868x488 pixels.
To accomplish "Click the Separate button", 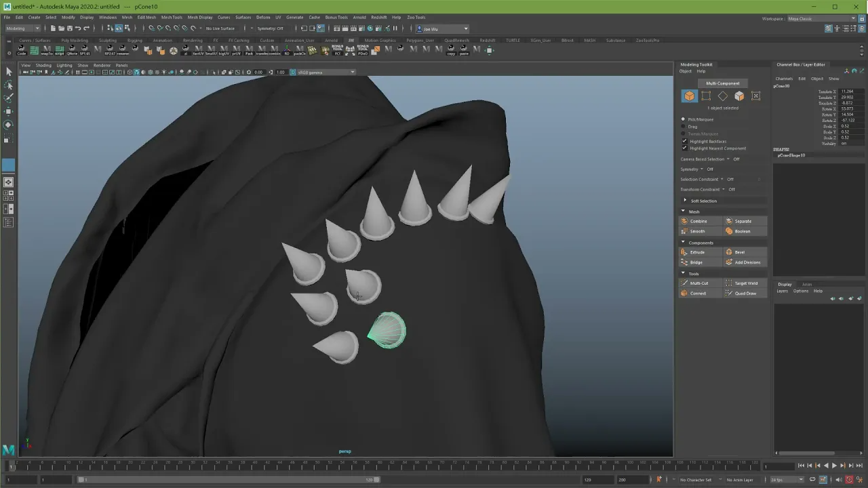I will click(x=745, y=221).
